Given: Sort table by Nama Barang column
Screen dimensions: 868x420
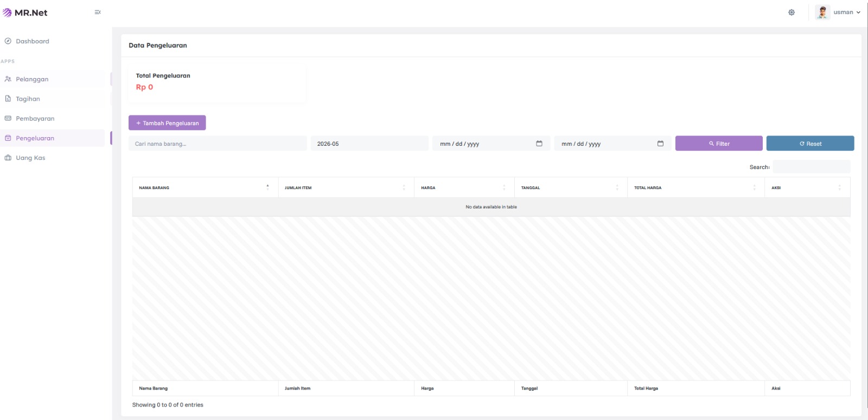Looking at the screenshot, I should [205, 188].
